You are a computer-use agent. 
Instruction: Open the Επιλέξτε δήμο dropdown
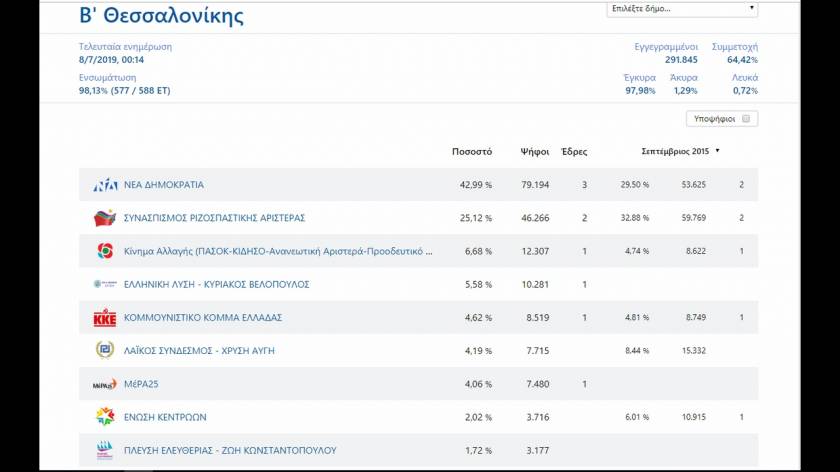click(x=682, y=9)
